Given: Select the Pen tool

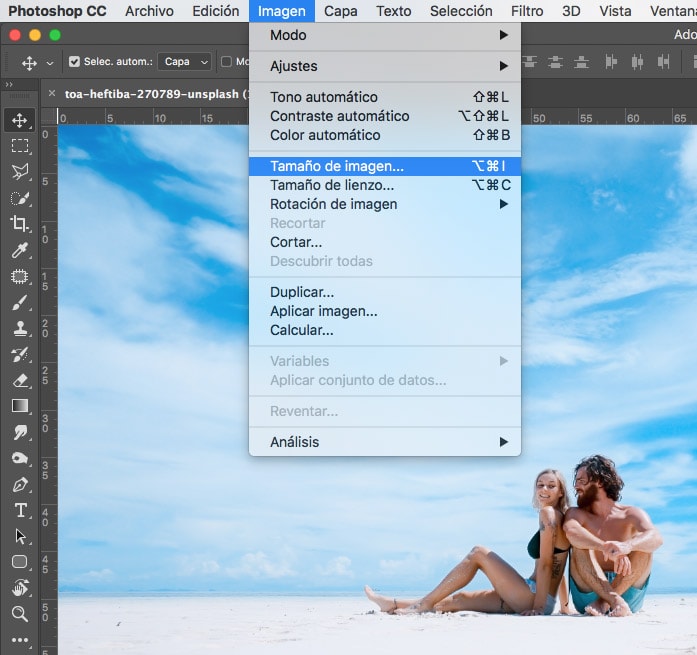Looking at the screenshot, I should [19, 484].
